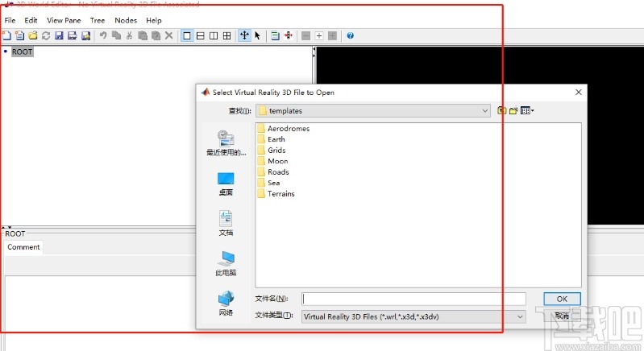Open the File menu

10,20
